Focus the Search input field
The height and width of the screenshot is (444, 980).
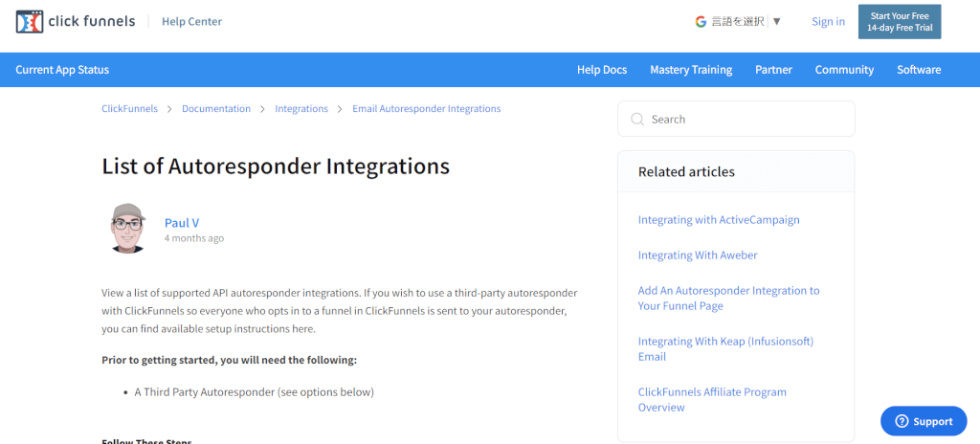[736, 119]
